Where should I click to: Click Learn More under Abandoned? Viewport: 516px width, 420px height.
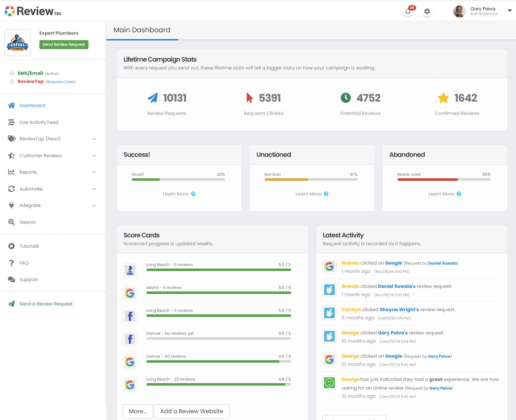pyautogui.click(x=444, y=194)
